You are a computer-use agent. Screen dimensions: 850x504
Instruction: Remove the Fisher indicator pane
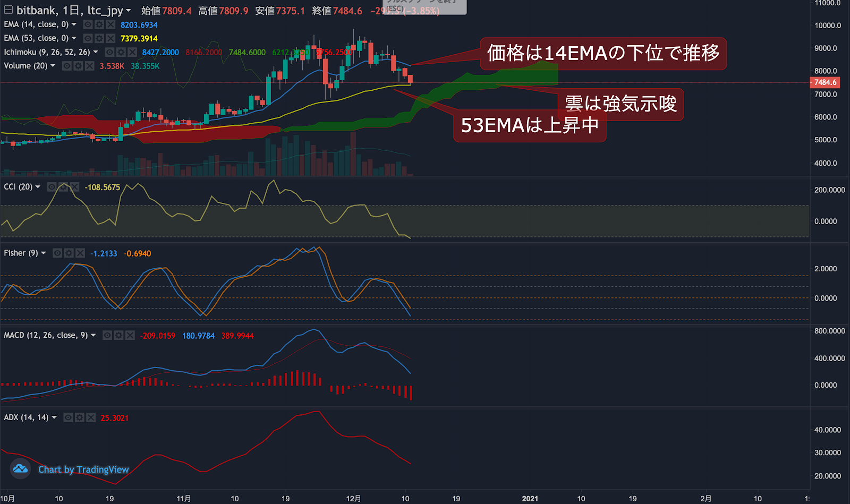80,253
